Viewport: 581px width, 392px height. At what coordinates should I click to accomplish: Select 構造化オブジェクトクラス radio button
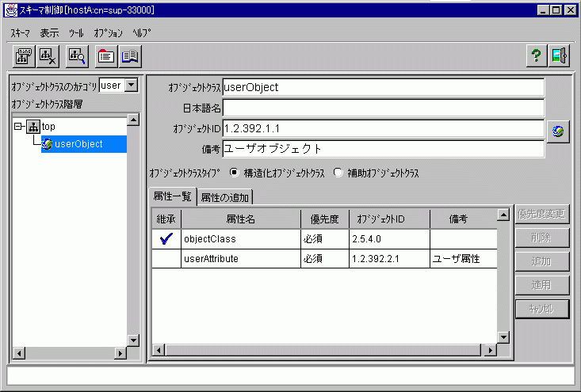tap(234, 173)
